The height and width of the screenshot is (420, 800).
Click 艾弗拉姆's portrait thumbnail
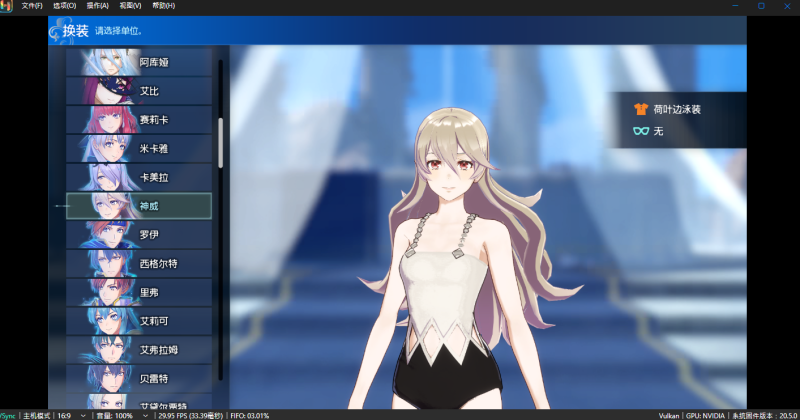click(108, 350)
